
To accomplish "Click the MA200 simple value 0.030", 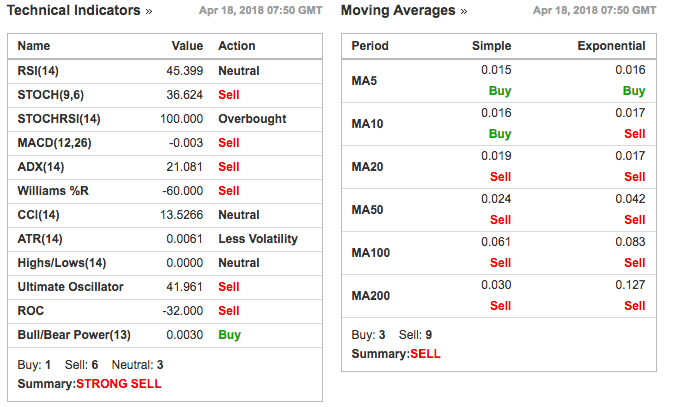I will (x=496, y=285).
